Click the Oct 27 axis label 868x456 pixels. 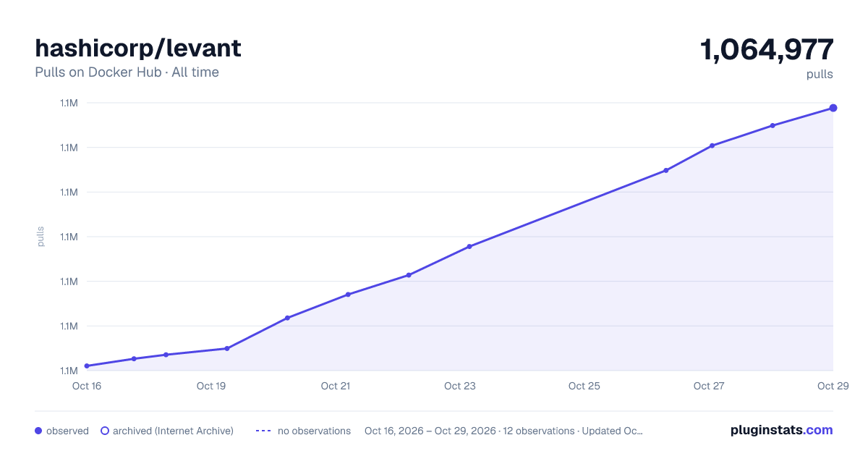point(709,386)
